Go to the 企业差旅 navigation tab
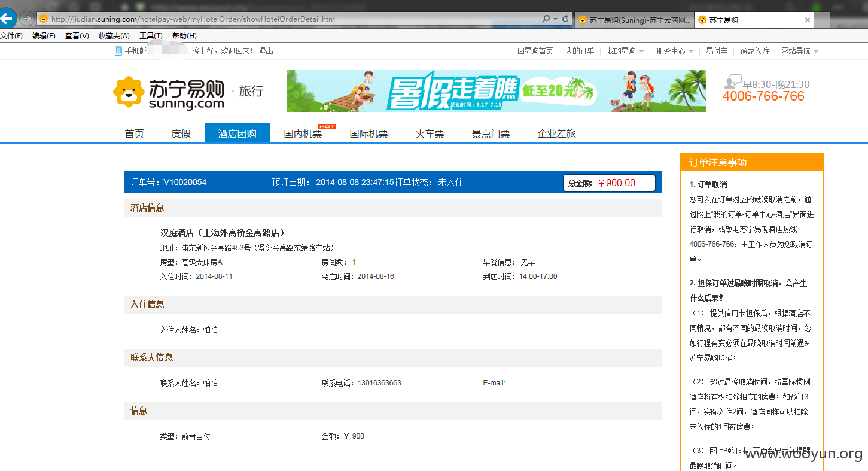This screenshot has height=471, width=868. [557, 133]
